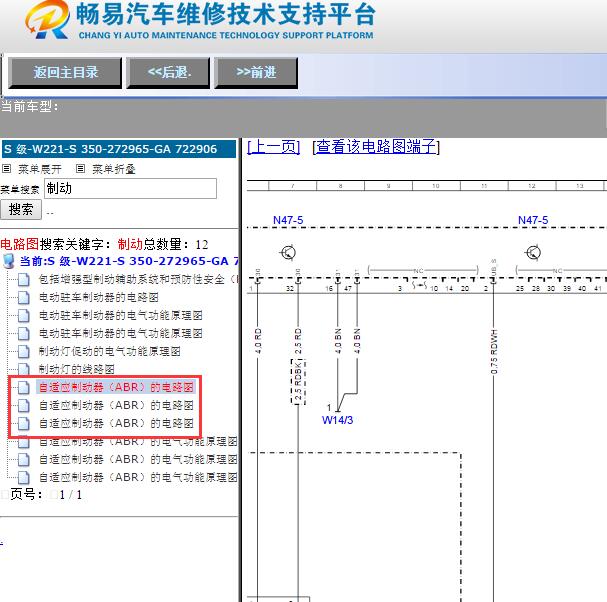
Task: Collapse all with 菜单折叠 text
Action: pos(113,169)
